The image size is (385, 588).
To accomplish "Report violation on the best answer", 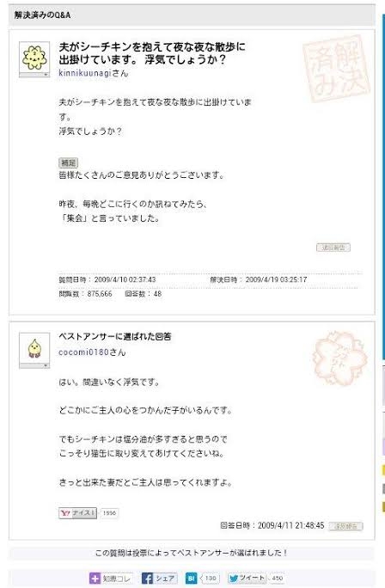I will (345, 526).
